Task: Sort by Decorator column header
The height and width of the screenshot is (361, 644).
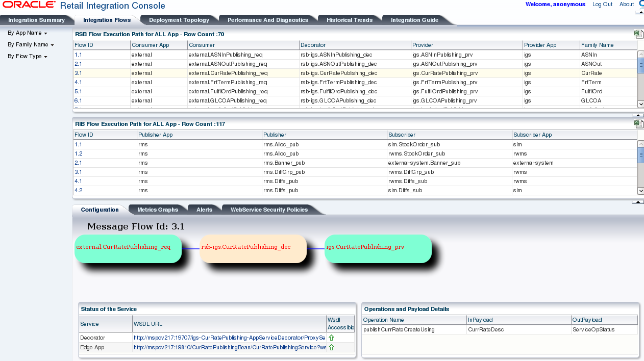Action: pos(355,45)
